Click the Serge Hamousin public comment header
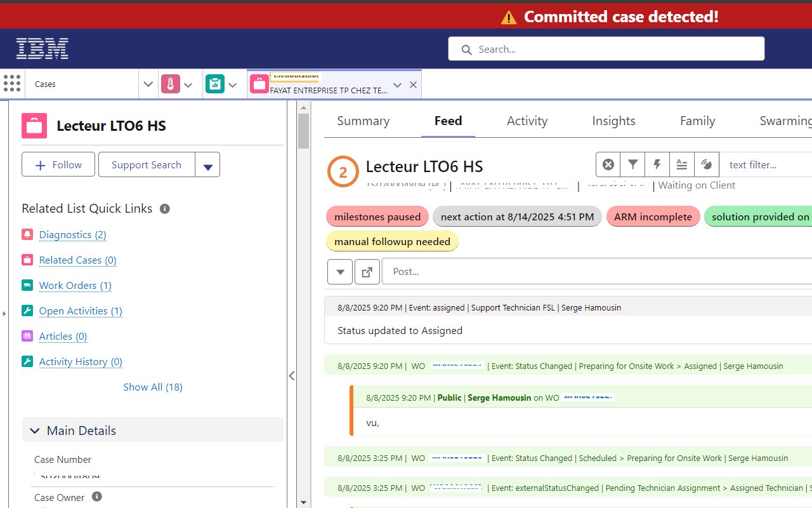The image size is (812, 508). [582, 398]
